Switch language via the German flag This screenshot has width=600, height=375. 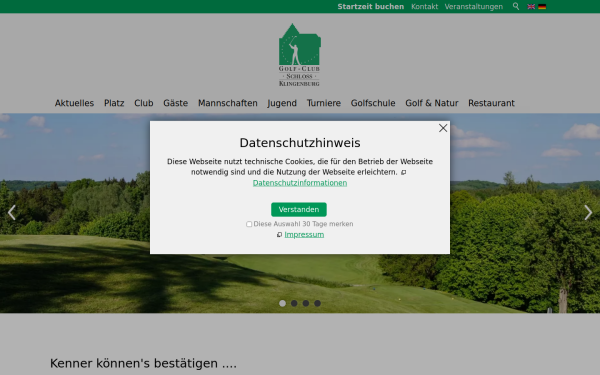pos(542,7)
